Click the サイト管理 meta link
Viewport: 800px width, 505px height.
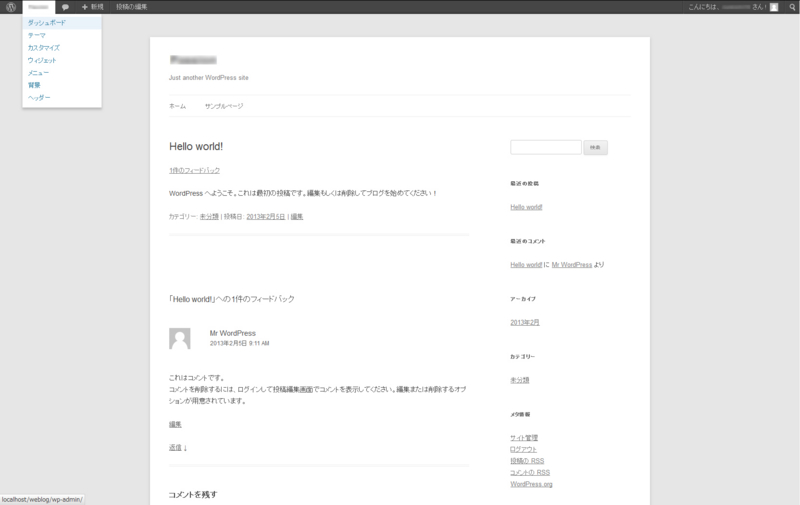[524, 438]
